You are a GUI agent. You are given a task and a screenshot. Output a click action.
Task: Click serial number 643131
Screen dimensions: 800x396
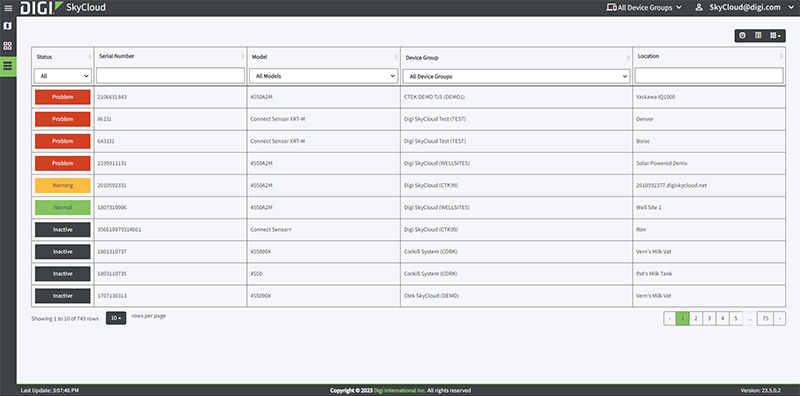pos(106,141)
